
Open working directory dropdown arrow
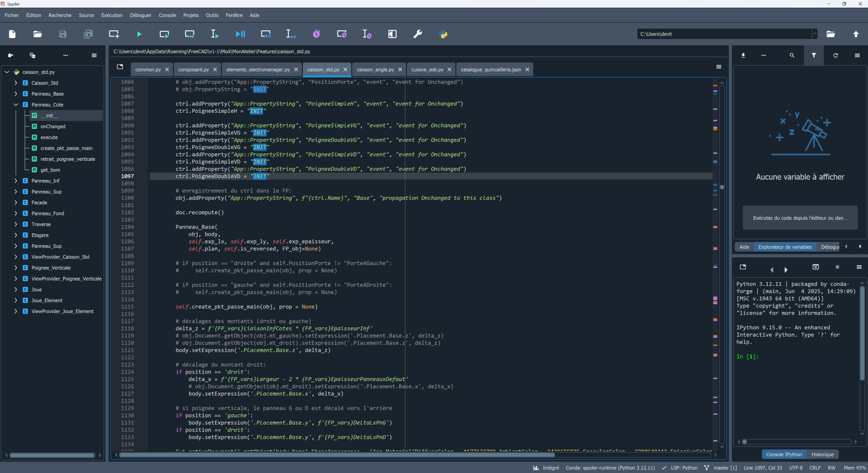coord(815,34)
